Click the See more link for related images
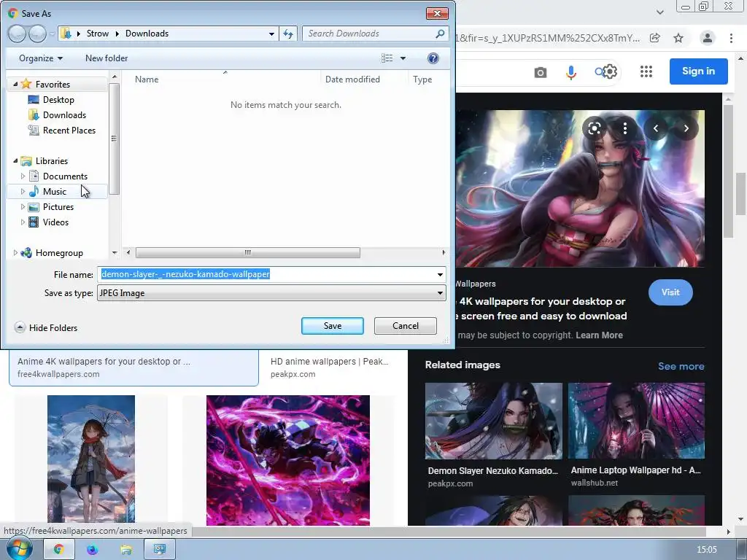Screen dimensions: 747x560 [x=681, y=366]
